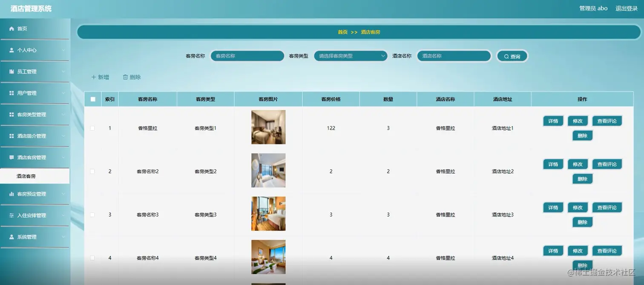Image resolution: width=644 pixels, height=285 pixels.
Task: Click 修改 for row 客房名称3
Action: click(x=578, y=207)
